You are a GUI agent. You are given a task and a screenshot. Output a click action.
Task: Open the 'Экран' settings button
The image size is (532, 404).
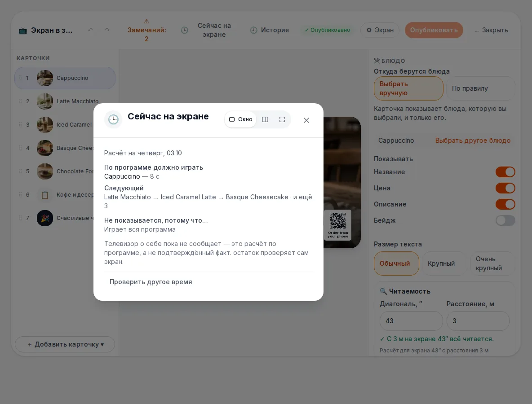[380, 30]
